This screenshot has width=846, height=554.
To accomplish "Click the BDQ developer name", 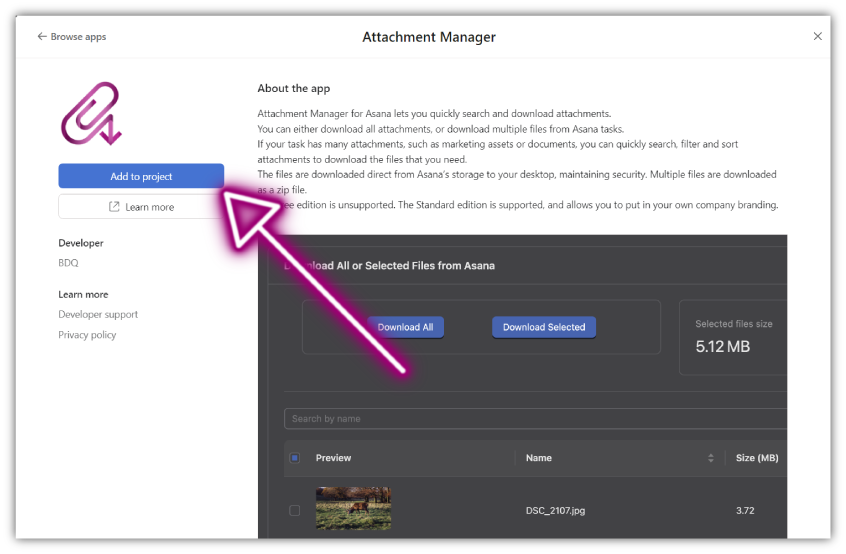I will click(68, 263).
